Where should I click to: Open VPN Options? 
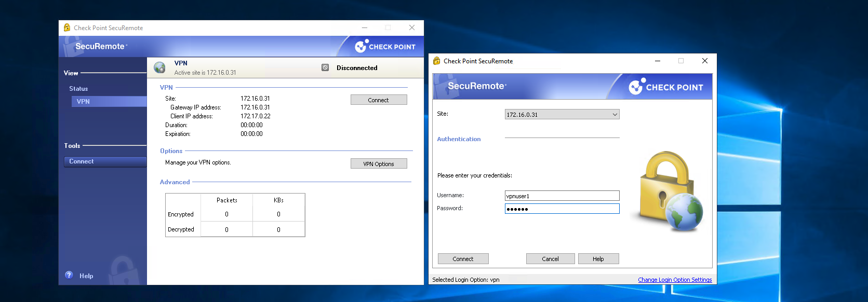pos(378,164)
